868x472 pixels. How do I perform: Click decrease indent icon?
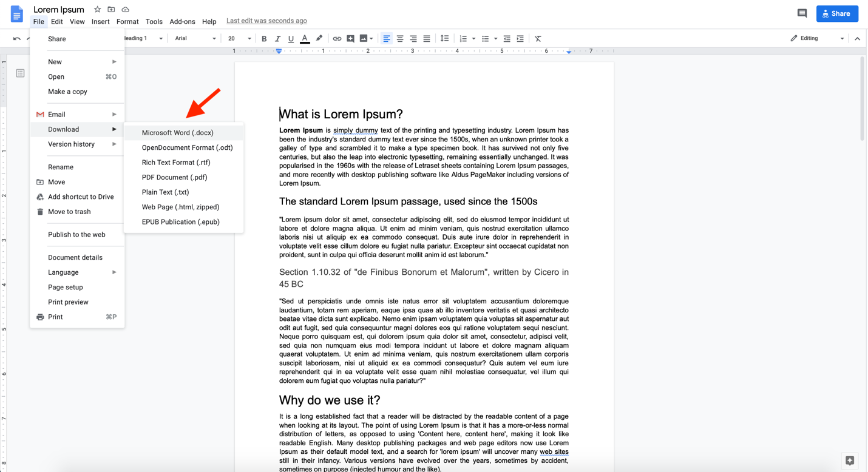tap(507, 39)
